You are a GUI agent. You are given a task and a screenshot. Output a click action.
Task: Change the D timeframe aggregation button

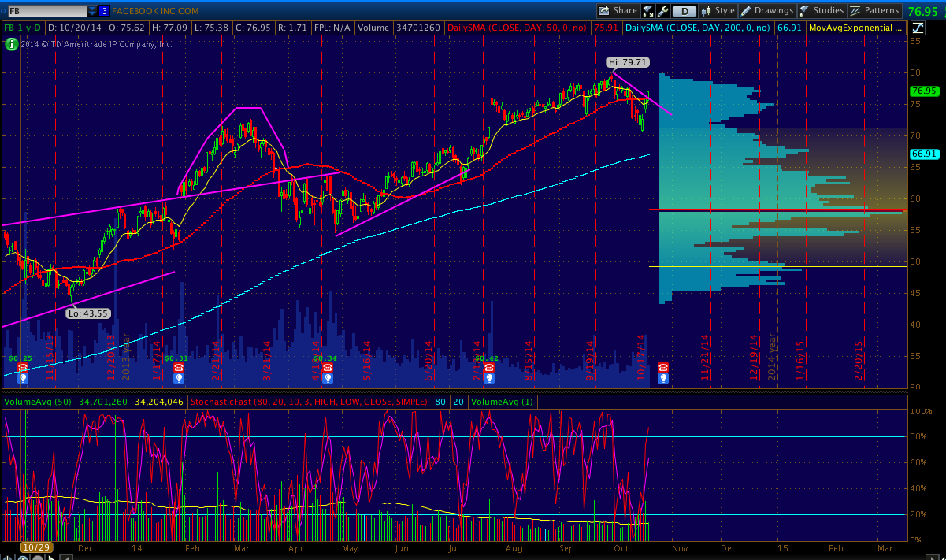684,11
